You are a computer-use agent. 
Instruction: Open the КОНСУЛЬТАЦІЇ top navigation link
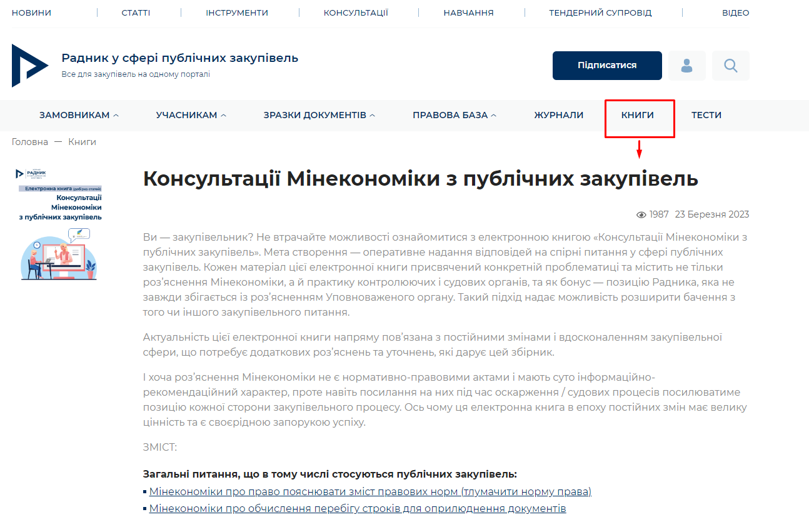356,13
